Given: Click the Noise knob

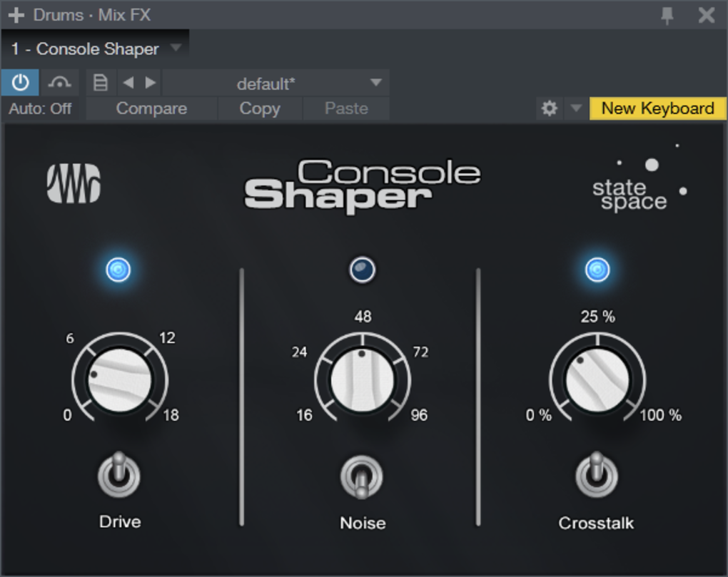Looking at the screenshot, I should click(x=362, y=380).
